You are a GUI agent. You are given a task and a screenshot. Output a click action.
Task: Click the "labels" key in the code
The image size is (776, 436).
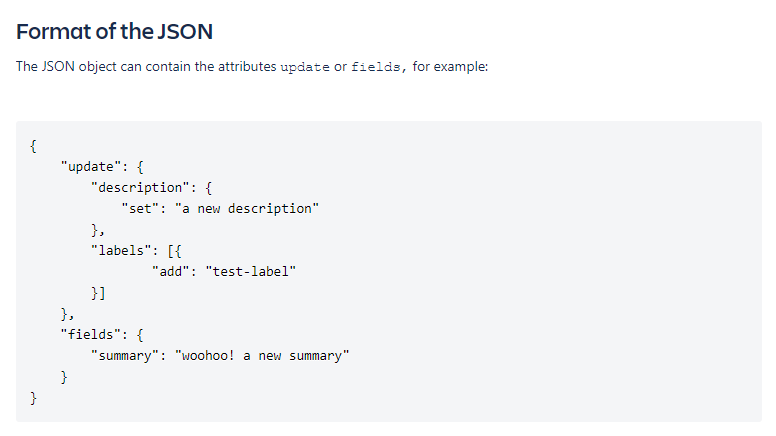[x=121, y=251]
